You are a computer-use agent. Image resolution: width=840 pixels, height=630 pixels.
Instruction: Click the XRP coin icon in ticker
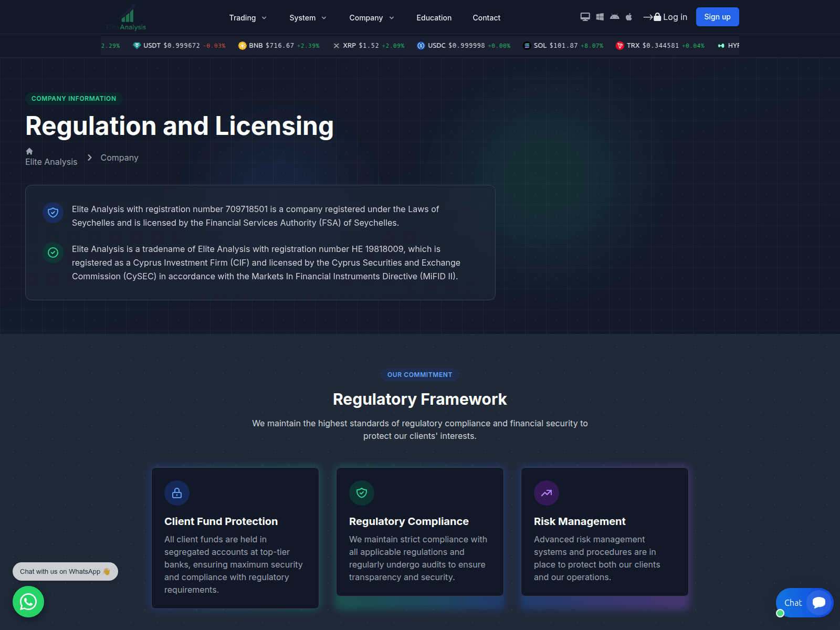[337, 46]
